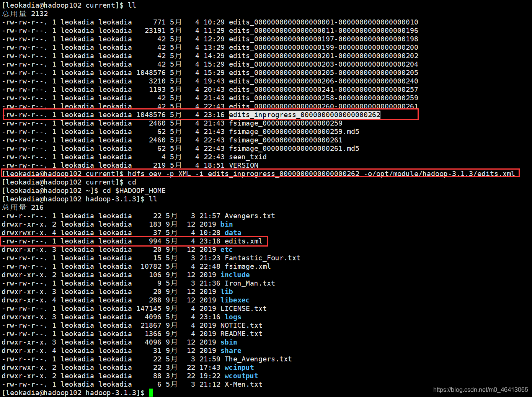
Task: Click the Fantastic_Four.txt filename
Action: pyautogui.click(x=262, y=258)
